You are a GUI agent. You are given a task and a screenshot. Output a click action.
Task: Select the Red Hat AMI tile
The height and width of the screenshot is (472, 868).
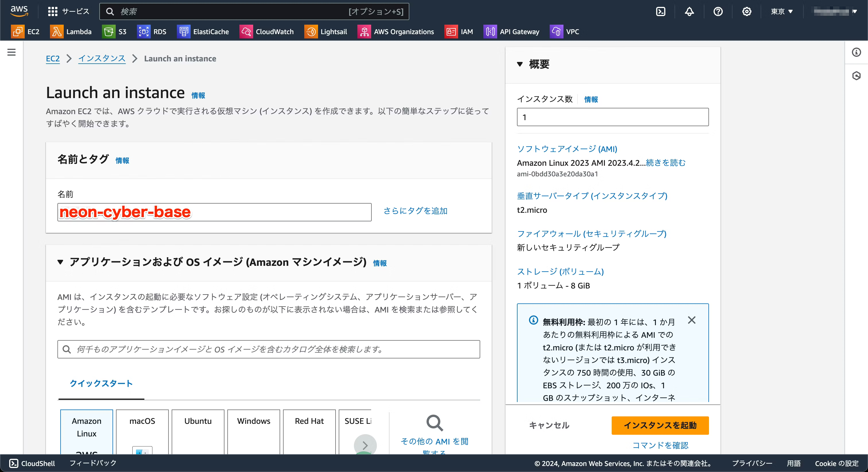pyautogui.click(x=309, y=432)
